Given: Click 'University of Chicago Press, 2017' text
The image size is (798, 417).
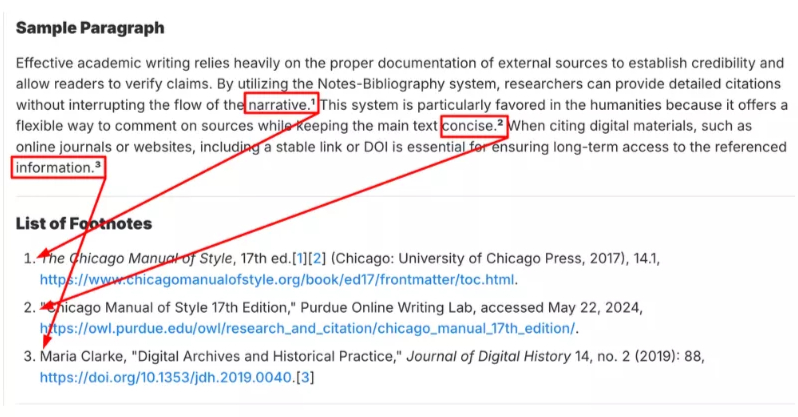Looking at the screenshot, I should pyautogui.click(x=511, y=259).
